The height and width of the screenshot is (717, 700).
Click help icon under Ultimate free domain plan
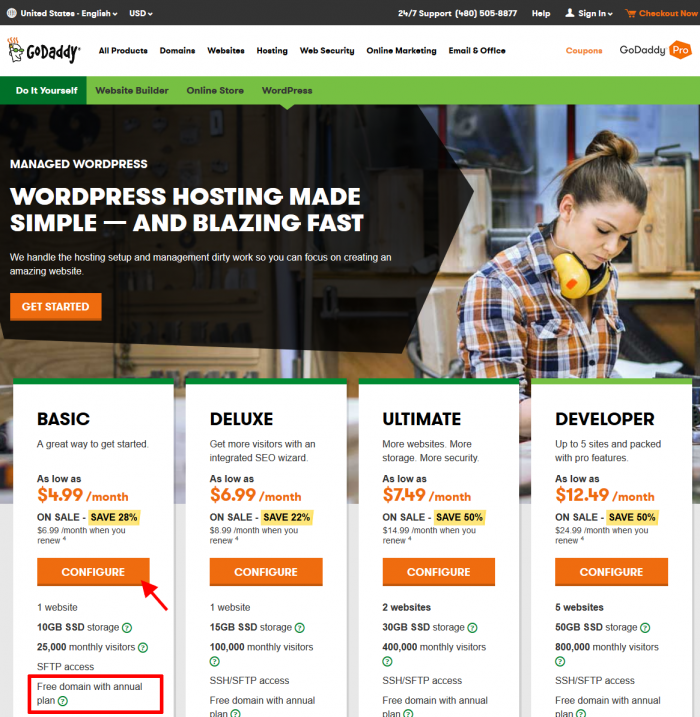pos(408,713)
